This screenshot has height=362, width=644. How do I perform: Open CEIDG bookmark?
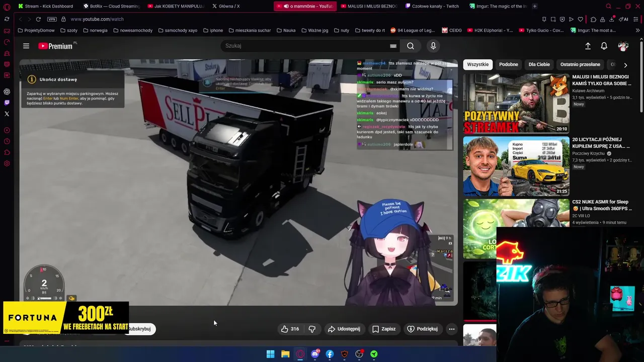452,30
